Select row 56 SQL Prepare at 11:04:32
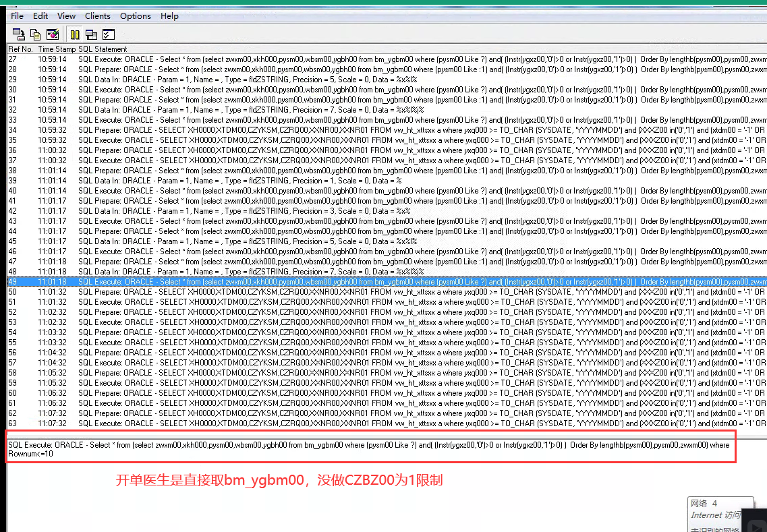 387,352
